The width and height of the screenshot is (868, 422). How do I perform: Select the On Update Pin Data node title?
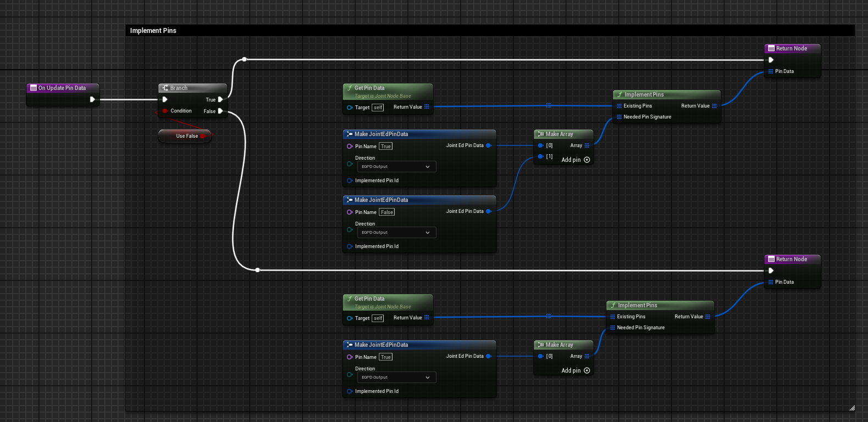62,88
